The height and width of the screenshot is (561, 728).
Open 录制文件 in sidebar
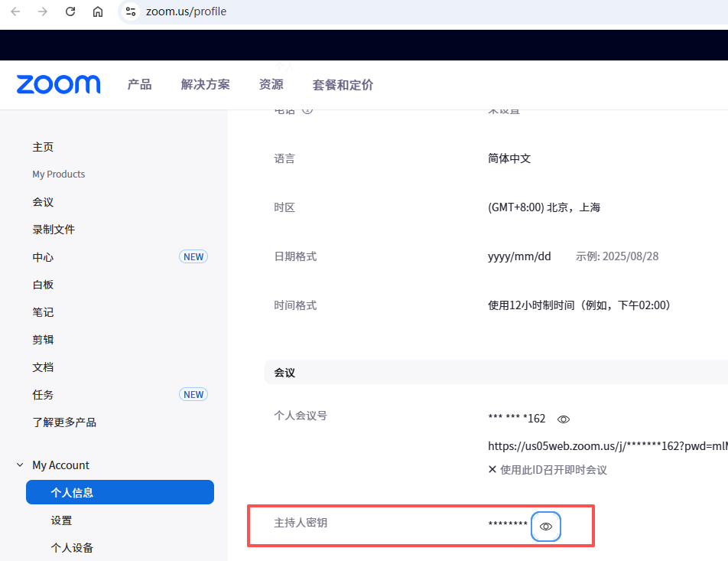[54, 229]
